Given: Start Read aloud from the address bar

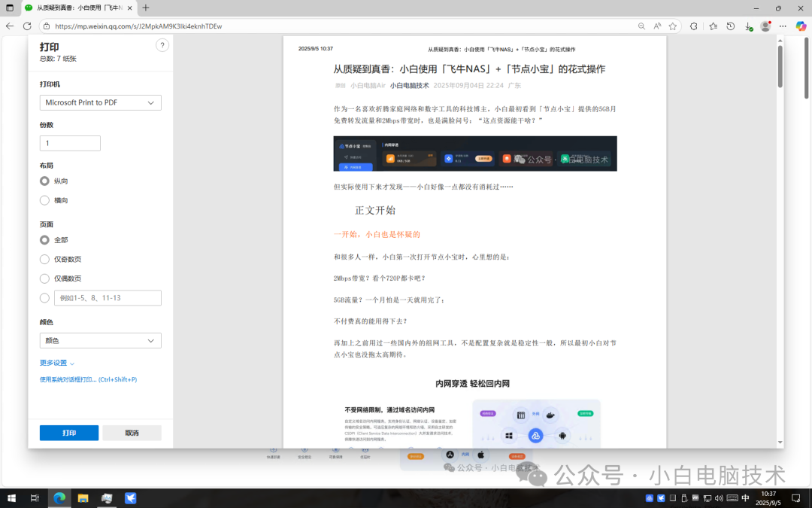Looking at the screenshot, I should click(x=657, y=26).
